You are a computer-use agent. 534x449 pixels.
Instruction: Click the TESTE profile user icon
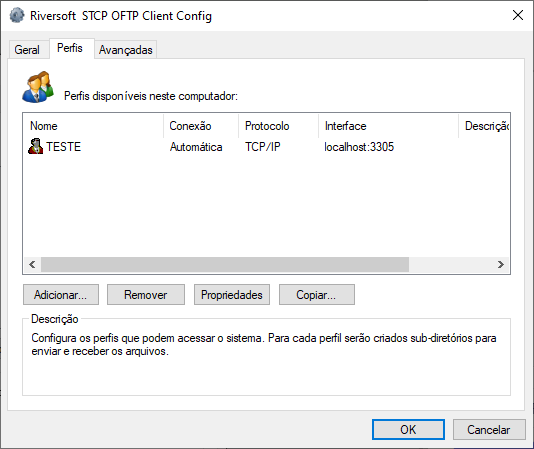tap(35, 146)
